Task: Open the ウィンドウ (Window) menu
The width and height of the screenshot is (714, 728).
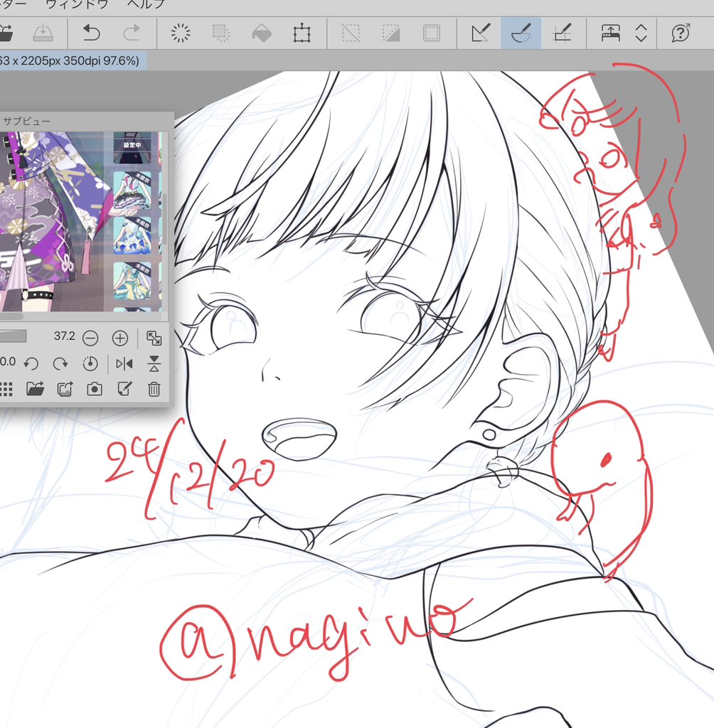Action: click(x=77, y=5)
